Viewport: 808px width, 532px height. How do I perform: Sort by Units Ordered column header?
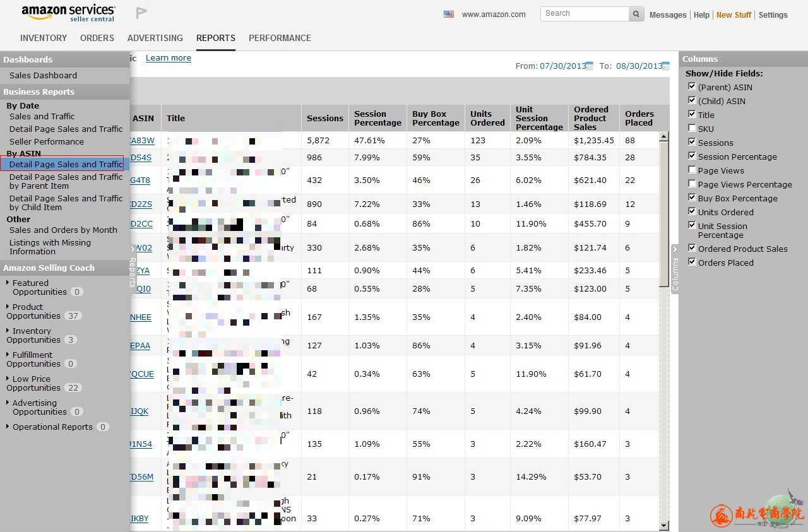(x=487, y=118)
